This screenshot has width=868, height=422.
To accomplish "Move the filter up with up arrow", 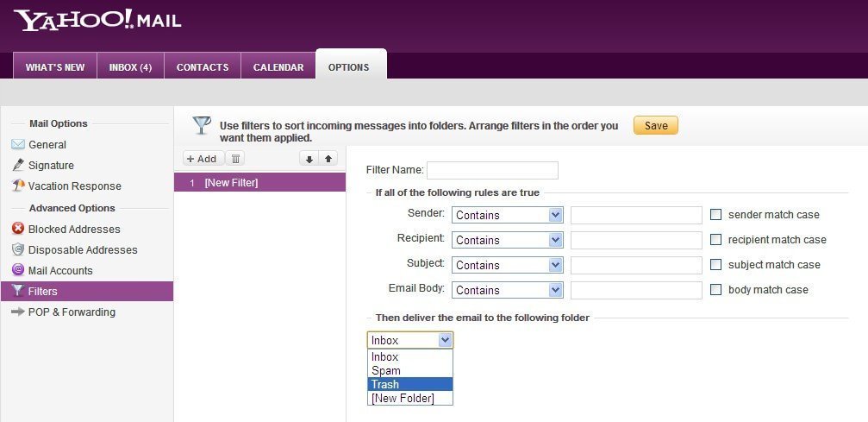I will [328, 159].
